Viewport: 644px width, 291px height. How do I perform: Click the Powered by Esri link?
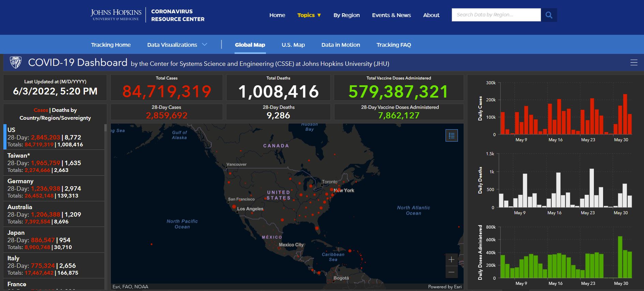click(445, 287)
